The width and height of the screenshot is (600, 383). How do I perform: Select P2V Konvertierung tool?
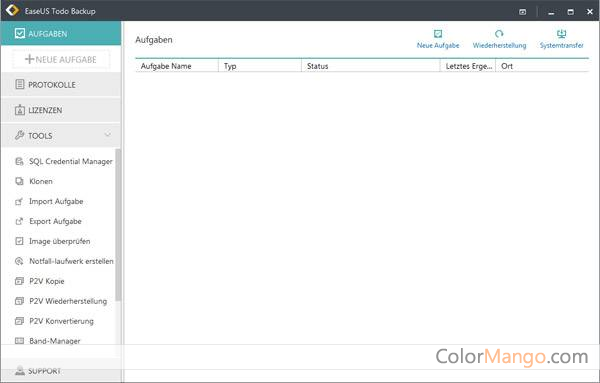[54, 321]
